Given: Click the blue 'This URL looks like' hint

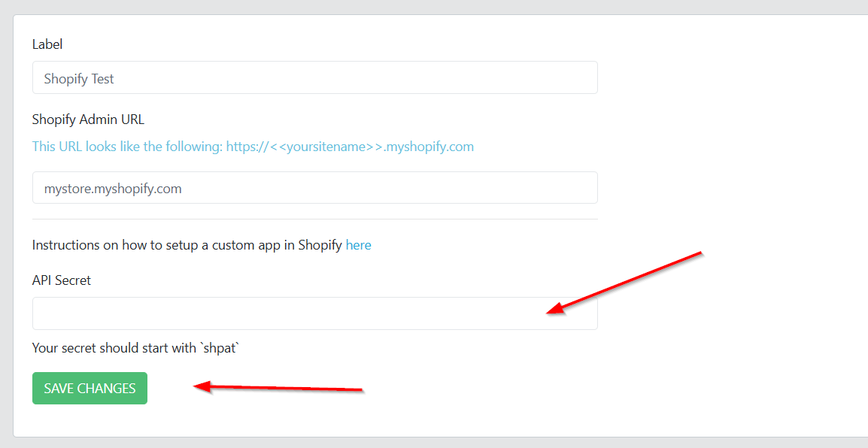Looking at the screenshot, I should (128, 147).
